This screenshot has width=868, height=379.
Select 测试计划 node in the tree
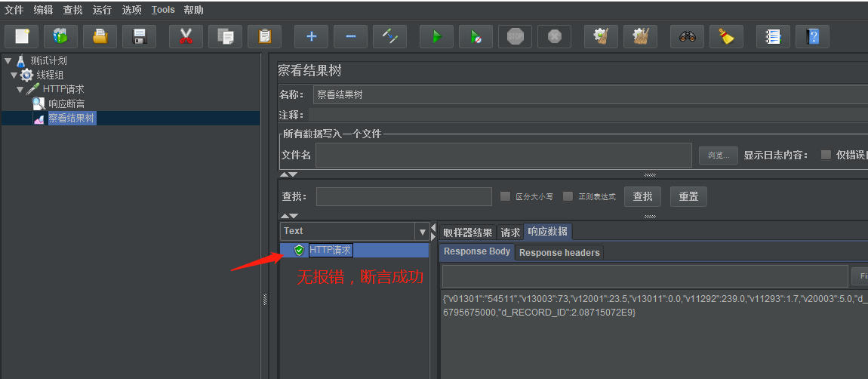tap(49, 61)
